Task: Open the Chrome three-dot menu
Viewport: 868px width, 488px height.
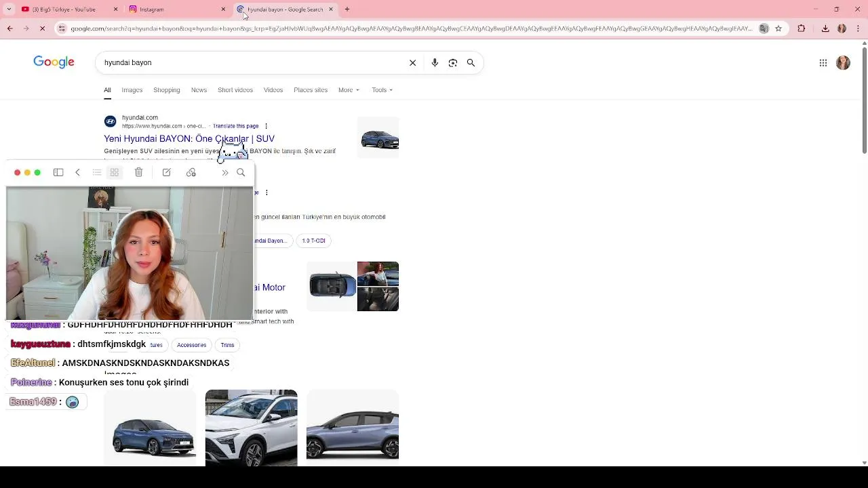Action: 857,28
